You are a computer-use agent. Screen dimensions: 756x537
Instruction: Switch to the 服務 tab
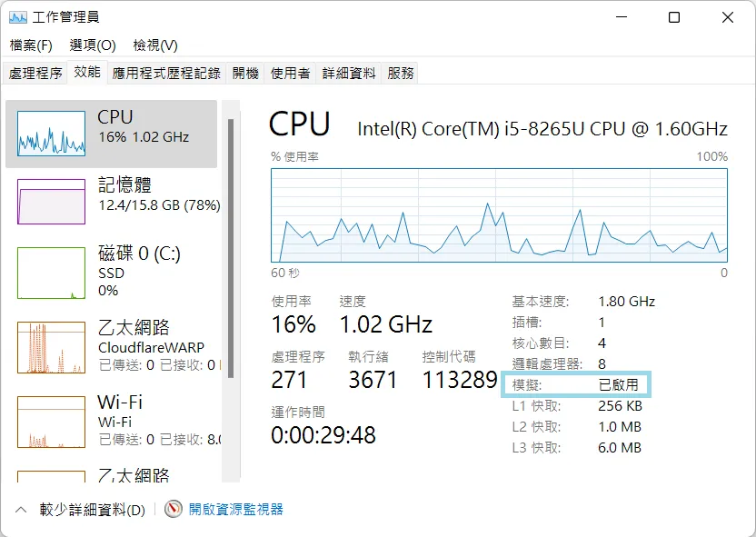[x=400, y=74]
